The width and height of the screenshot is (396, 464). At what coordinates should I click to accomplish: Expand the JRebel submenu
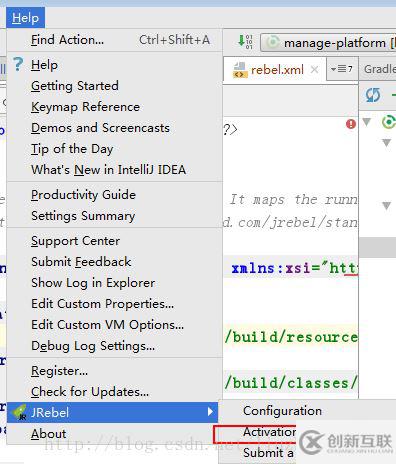[112, 412]
